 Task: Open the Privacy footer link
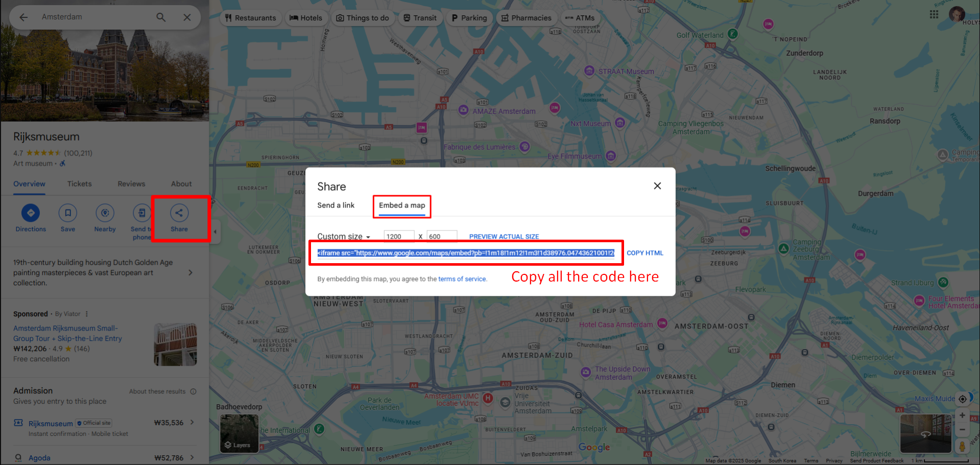834,461
